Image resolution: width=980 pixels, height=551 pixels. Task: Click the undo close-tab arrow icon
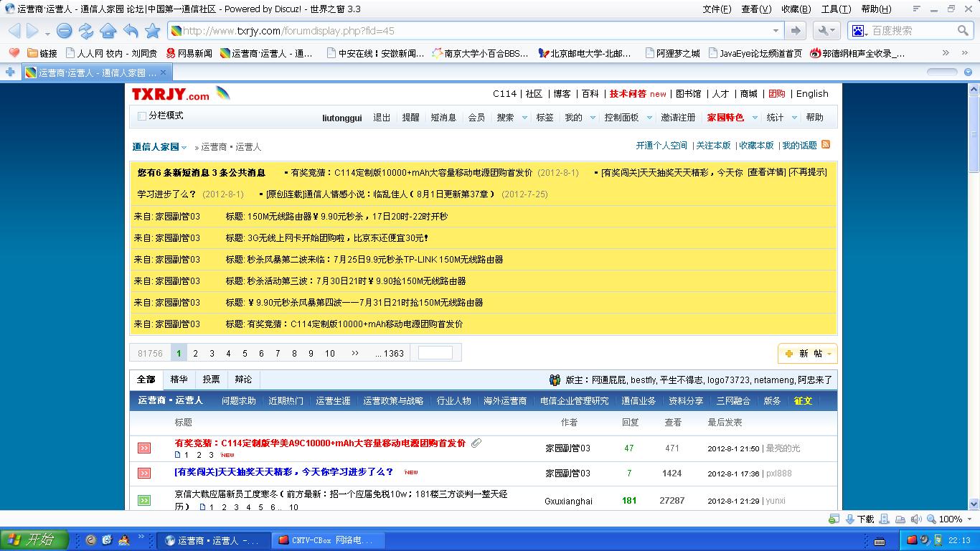(131, 31)
